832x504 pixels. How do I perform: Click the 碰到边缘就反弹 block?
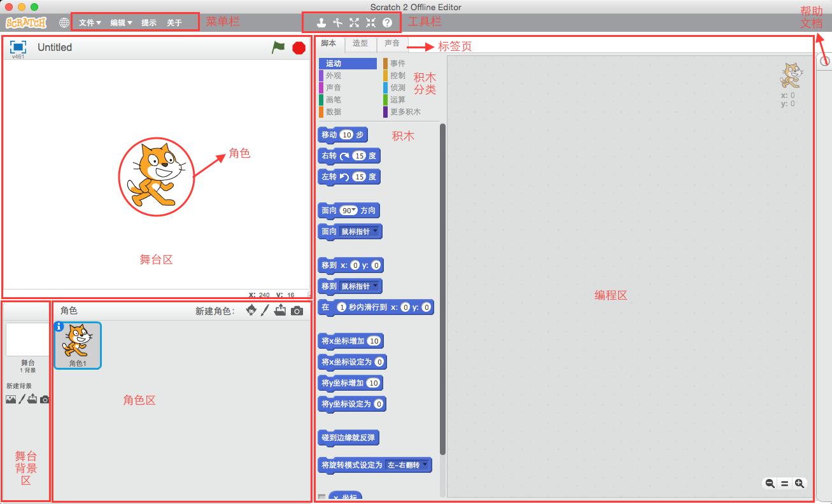tap(349, 438)
